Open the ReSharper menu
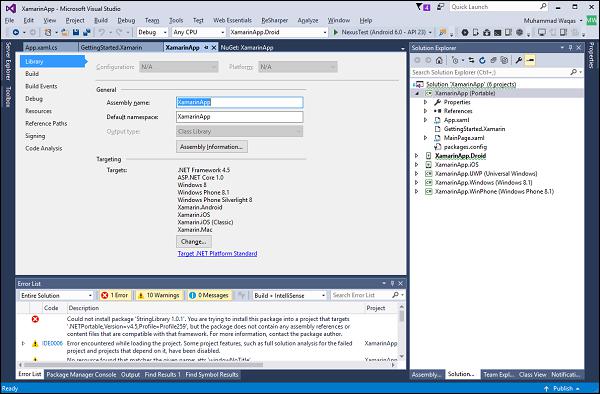Screen dimensions: 600x394 tap(274, 20)
